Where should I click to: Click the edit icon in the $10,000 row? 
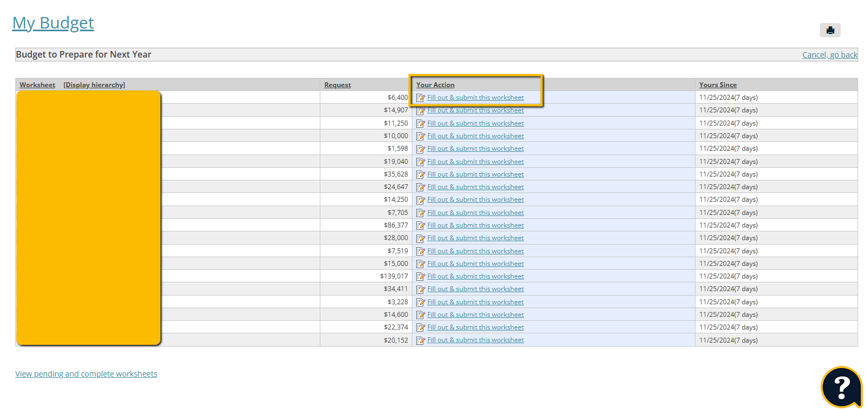421,137
